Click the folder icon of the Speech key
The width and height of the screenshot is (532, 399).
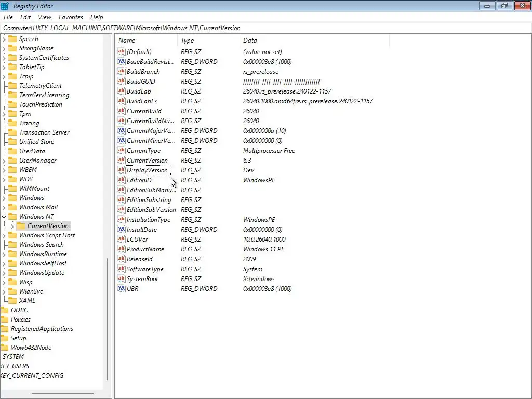[x=12, y=38]
